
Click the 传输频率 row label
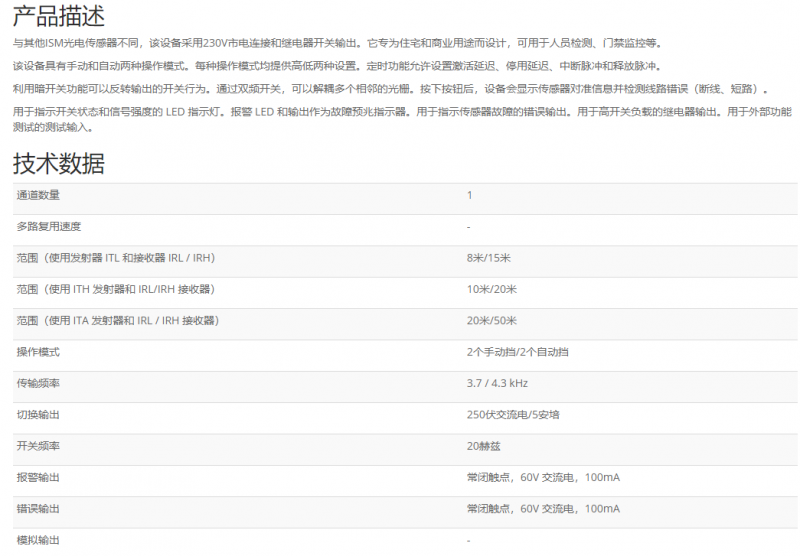point(38,383)
